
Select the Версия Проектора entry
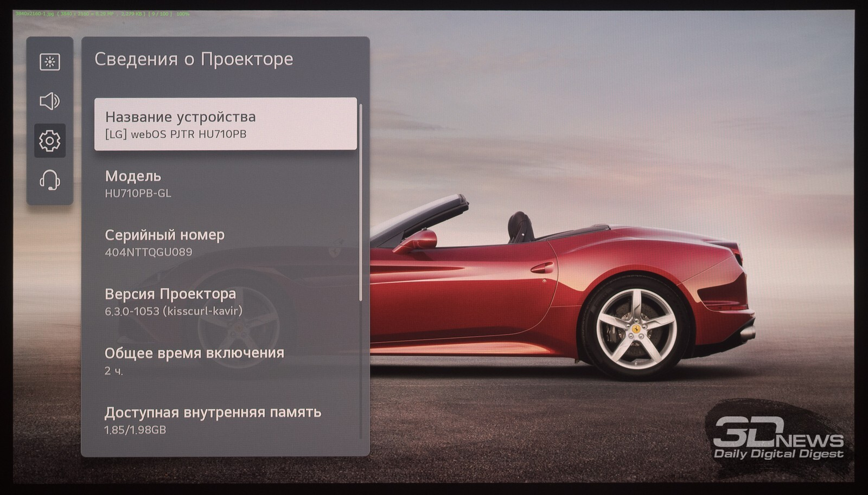[225, 301]
